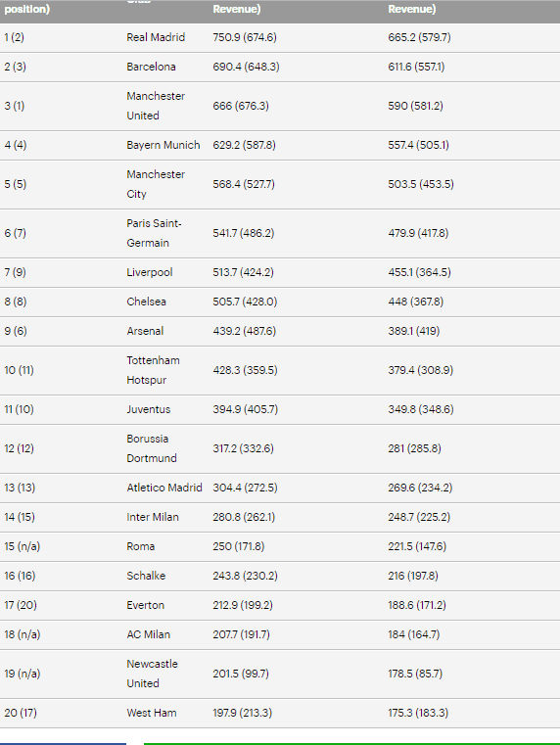Select Newcastle United club cell
Viewport: 560px width, 745px height.
click(x=153, y=674)
